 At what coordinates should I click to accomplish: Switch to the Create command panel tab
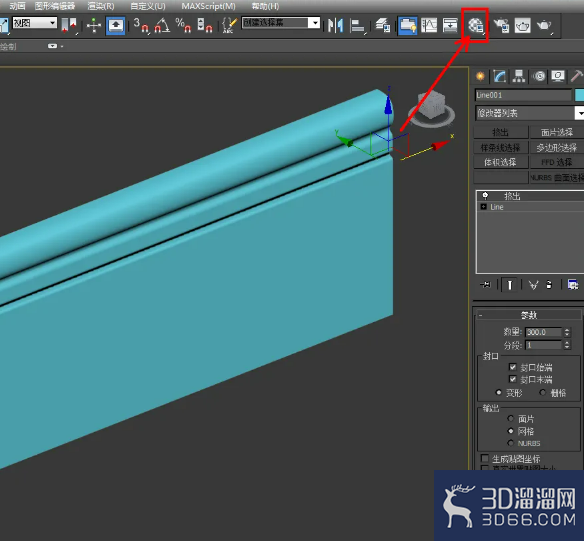point(480,76)
